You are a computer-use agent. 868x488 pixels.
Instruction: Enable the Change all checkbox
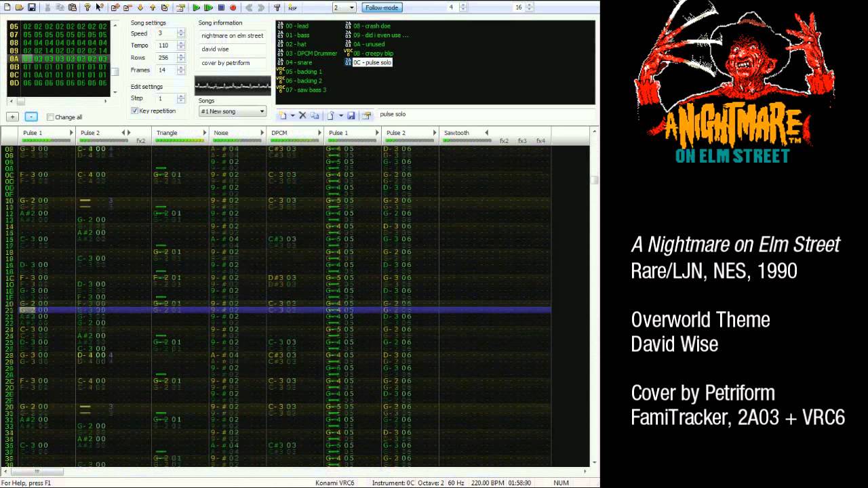pos(50,117)
